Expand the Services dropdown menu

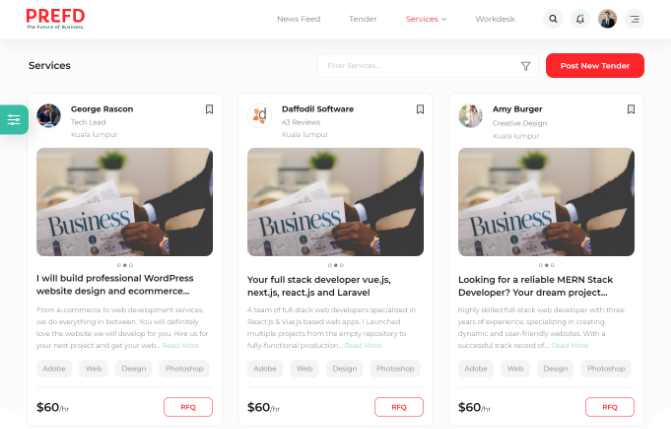426,19
